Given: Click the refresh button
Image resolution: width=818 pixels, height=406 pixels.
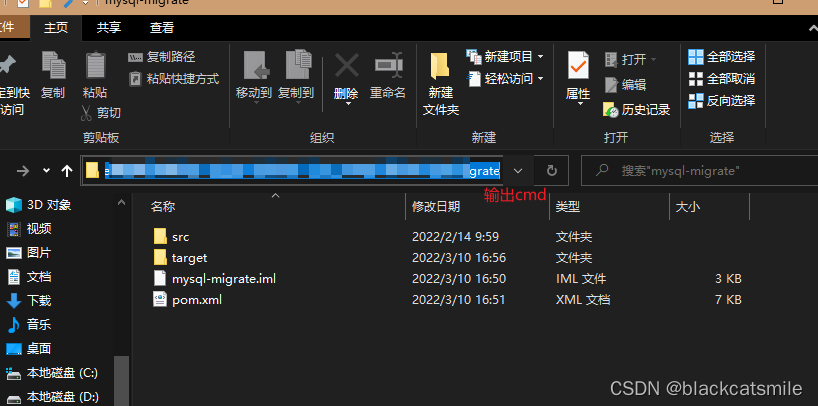Looking at the screenshot, I should 551,171.
